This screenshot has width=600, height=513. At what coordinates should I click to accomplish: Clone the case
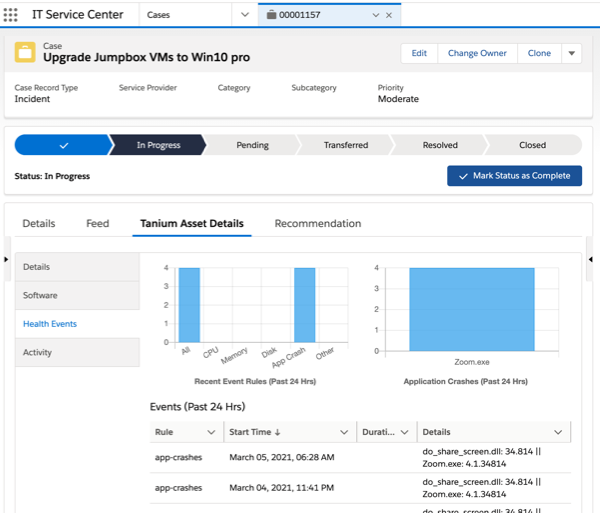[x=539, y=53]
